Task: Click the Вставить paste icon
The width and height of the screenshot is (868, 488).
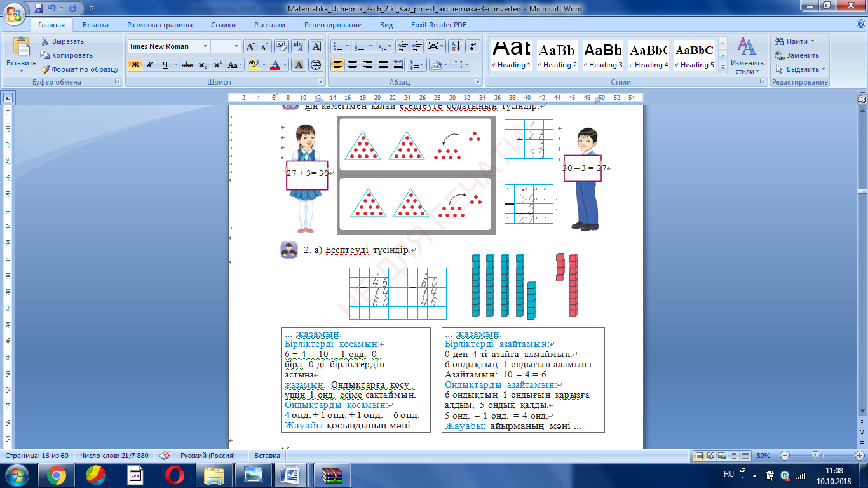Action: [x=22, y=46]
